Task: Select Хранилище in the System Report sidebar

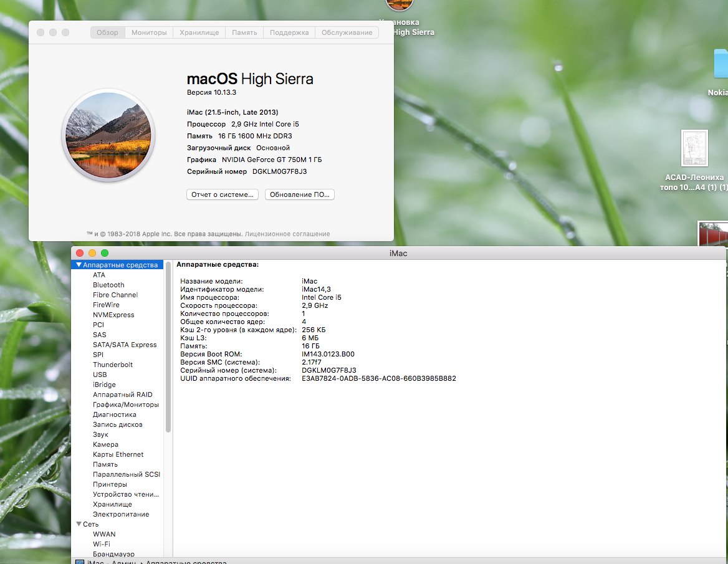Action: [112, 505]
